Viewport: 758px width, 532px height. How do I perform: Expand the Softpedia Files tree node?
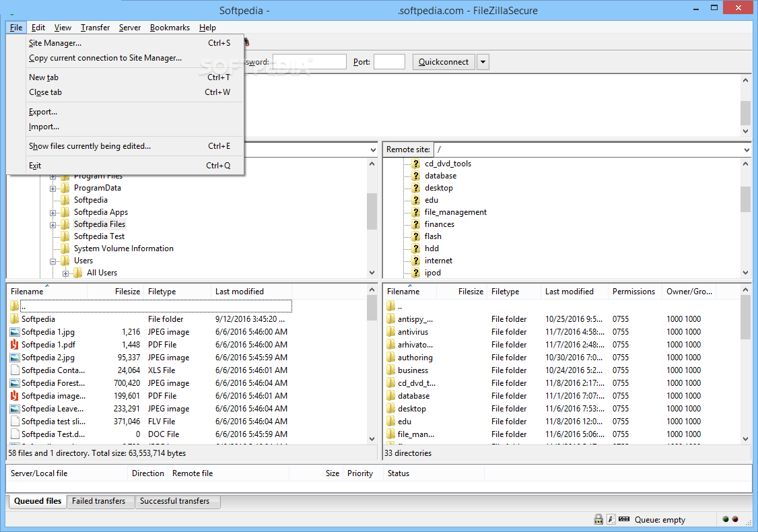53,224
